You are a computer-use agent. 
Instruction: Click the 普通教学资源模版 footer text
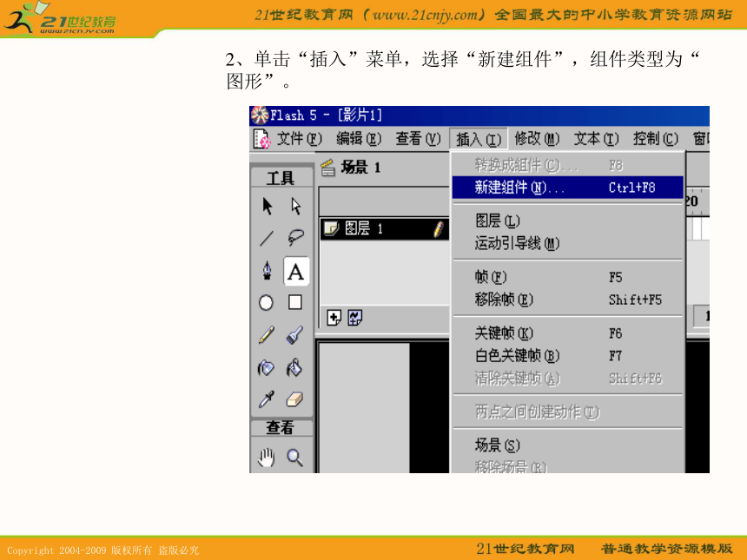pos(666,549)
